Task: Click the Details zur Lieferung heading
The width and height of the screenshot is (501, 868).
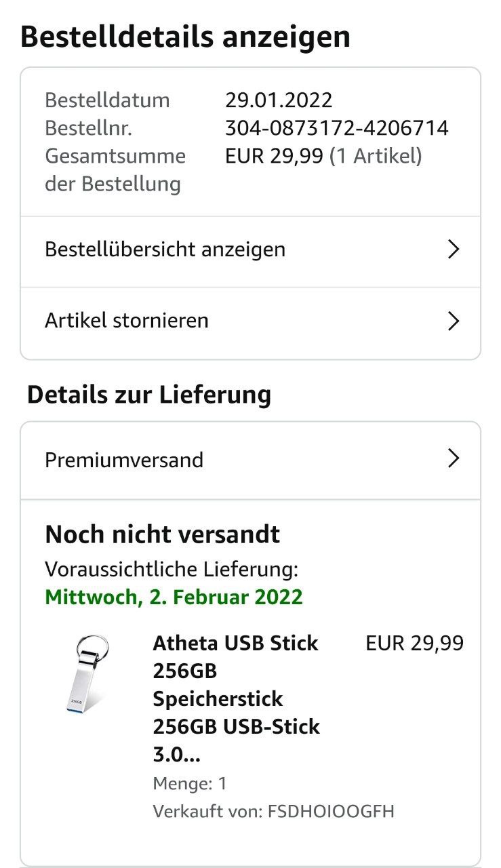Action: (149, 395)
